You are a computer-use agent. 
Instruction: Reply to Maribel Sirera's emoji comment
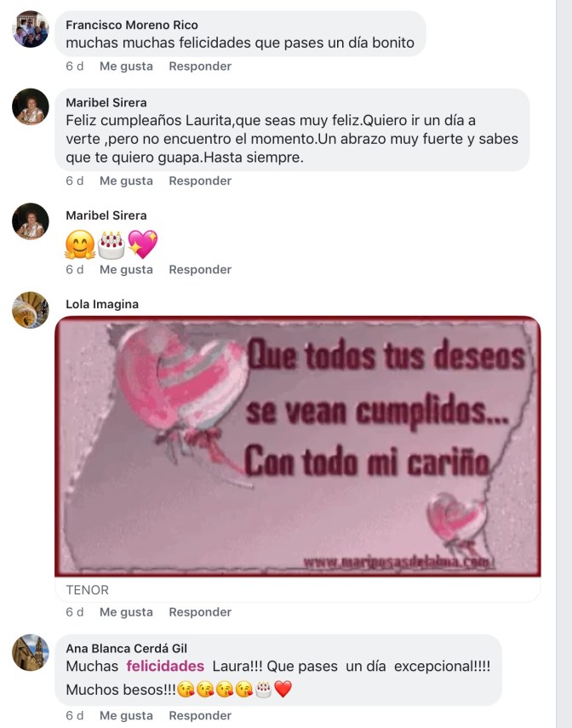pos(200,270)
